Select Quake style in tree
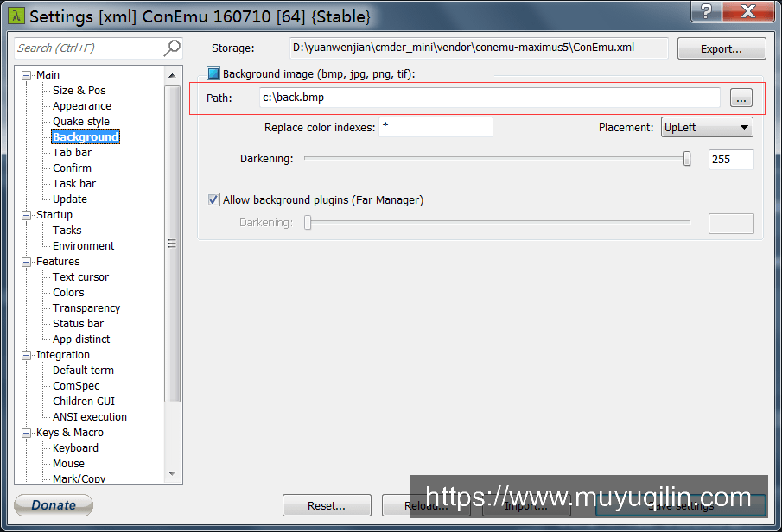The height and width of the screenshot is (532, 782). point(81,122)
